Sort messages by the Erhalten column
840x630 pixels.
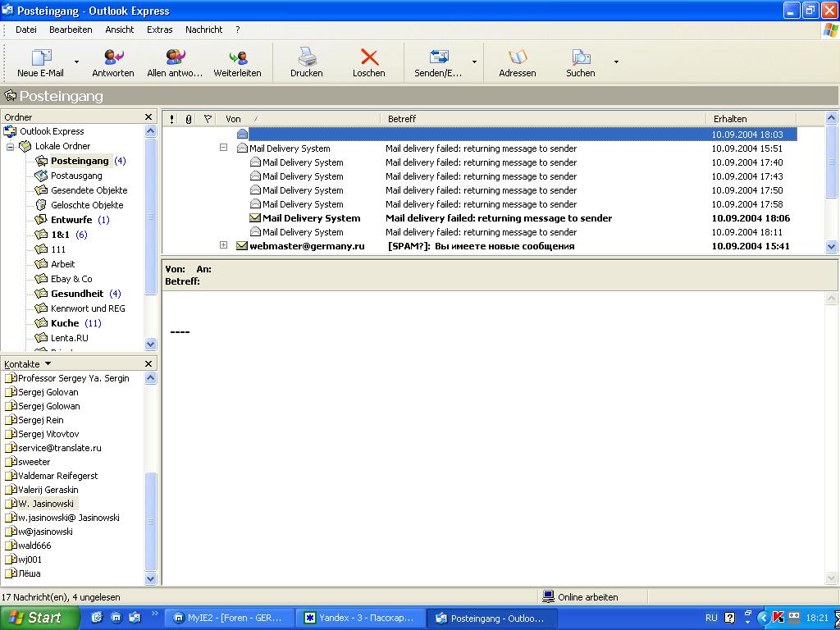tap(751, 119)
